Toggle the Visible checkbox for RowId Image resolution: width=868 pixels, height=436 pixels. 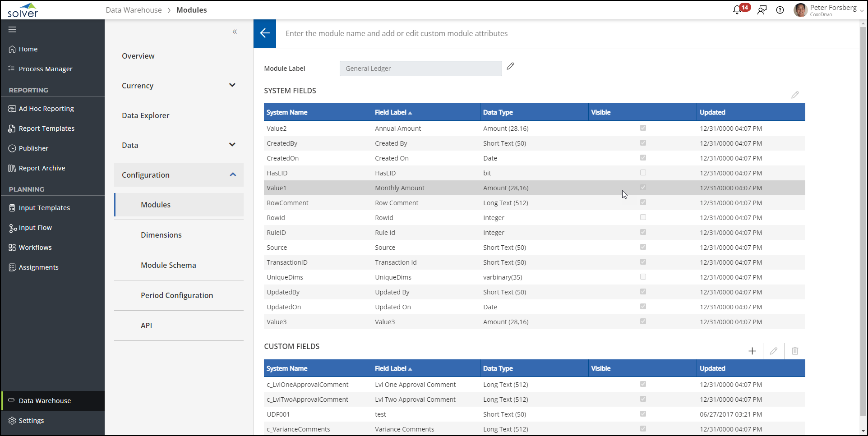point(643,217)
